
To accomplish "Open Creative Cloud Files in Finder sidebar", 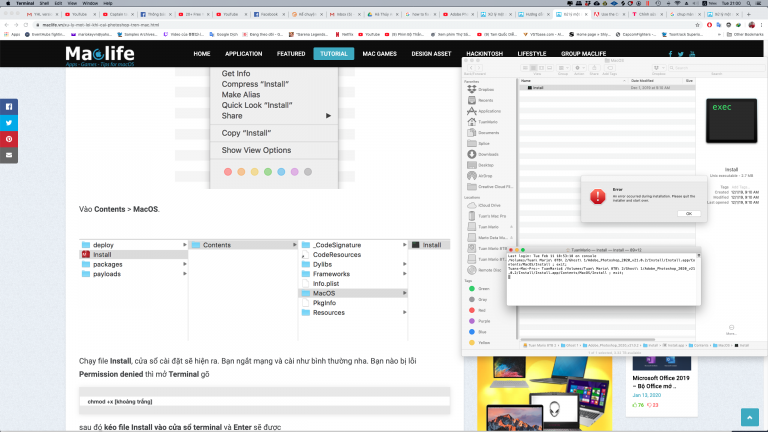I will 490,187.
